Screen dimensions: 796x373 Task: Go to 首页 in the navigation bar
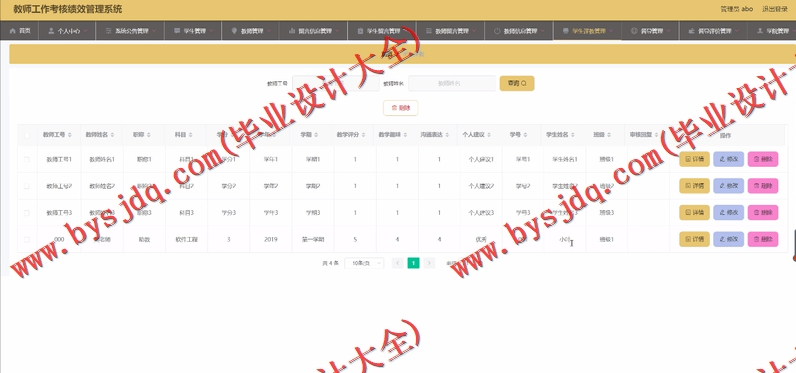20,31
